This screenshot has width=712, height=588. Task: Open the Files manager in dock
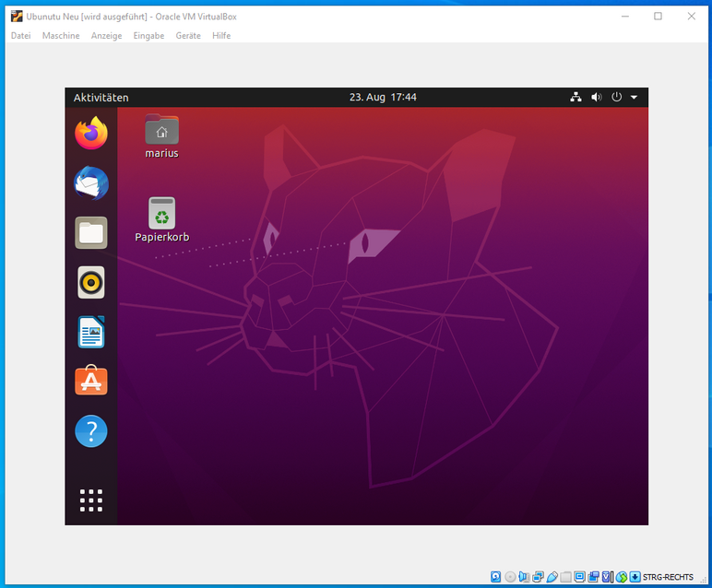point(91,233)
